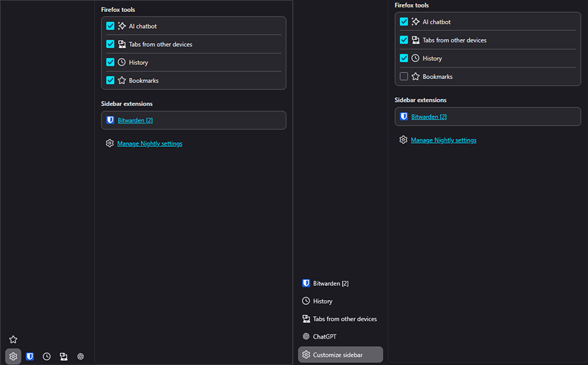The height and width of the screenshot is (365, 588).
Task: Enable the unchecked Bookmarks checkbox
Action: tap(404, 76)
